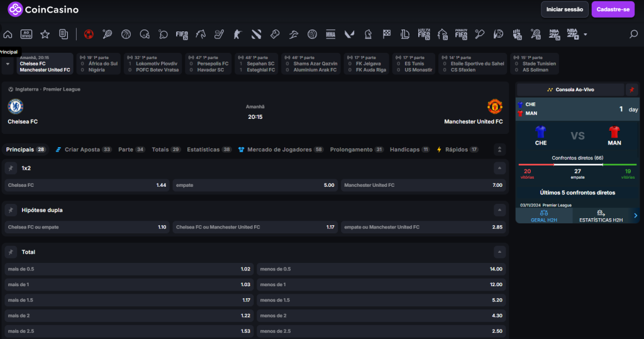Select the Valorant esports icon

(x=349, y=35)
